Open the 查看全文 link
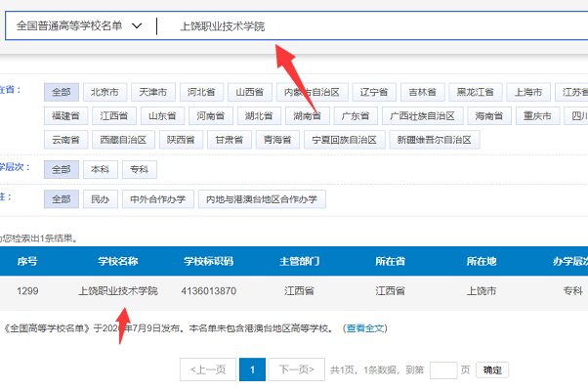 (365, 328)
